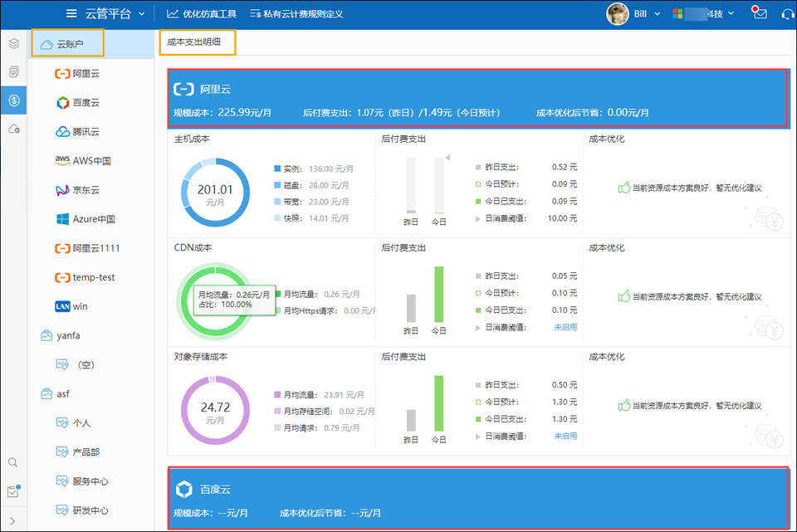Viewport: 797px width, 532px height.
Task: Click 未启用 link in CDN成本 row
Action: tap(565, 327)
